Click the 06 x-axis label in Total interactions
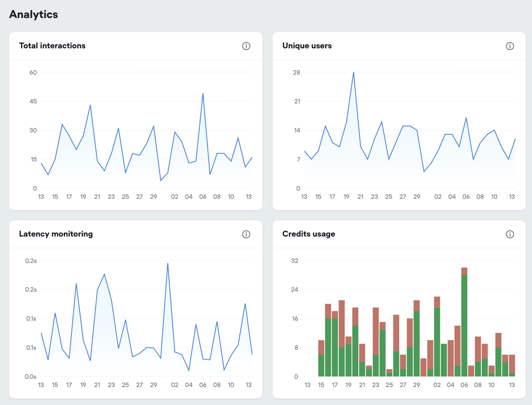 point(203,197)
